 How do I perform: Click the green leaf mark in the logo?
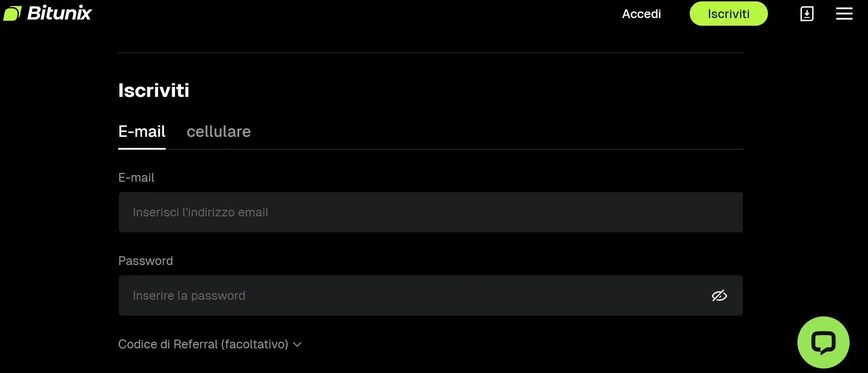[13, 13]
